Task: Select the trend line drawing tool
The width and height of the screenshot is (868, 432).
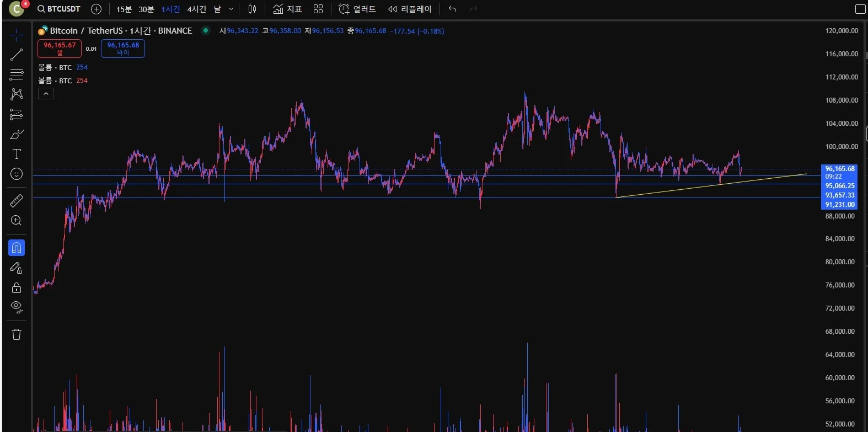Action: pyautogui.click(x=17, y=54)
